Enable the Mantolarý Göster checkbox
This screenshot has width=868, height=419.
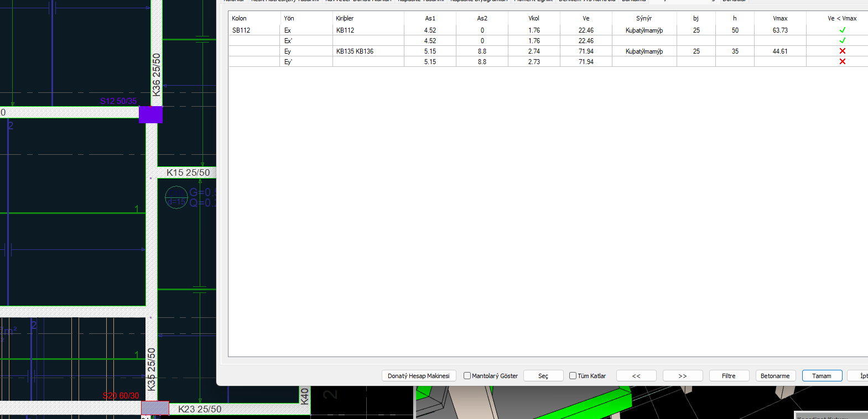pos(467,376)
